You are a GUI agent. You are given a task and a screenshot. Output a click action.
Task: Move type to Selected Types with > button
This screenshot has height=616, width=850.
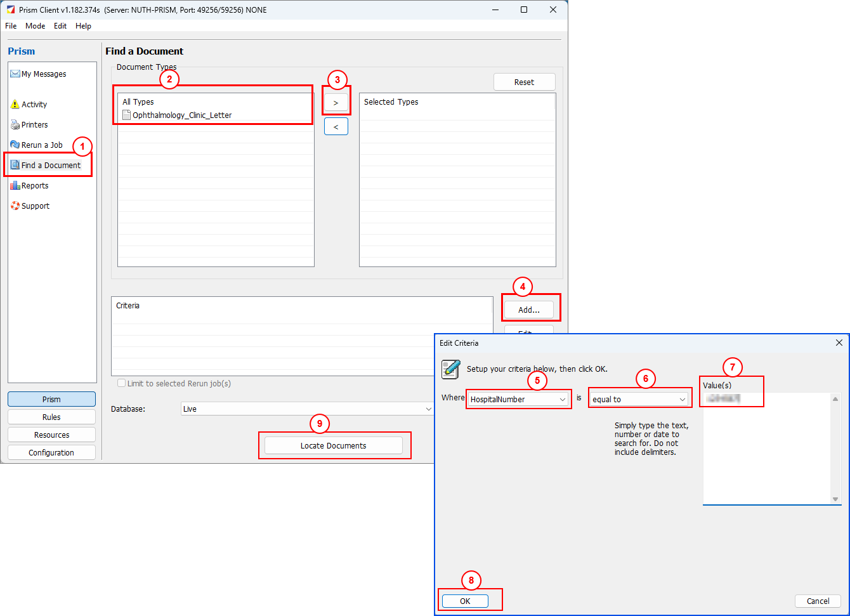coord(336,103)
